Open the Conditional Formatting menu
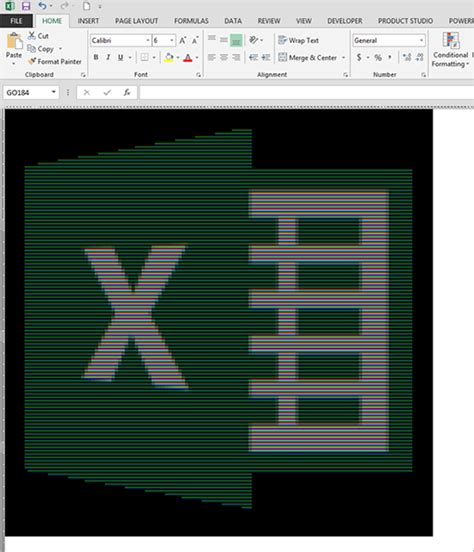474x552 pixels. pyautogui.click(x=450, y=49)
